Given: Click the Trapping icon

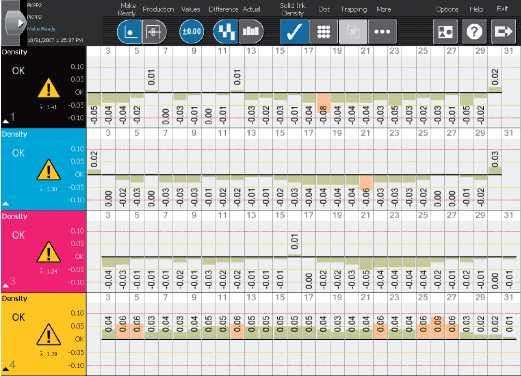Looking at the screenshot, I should tap(353, 32).
